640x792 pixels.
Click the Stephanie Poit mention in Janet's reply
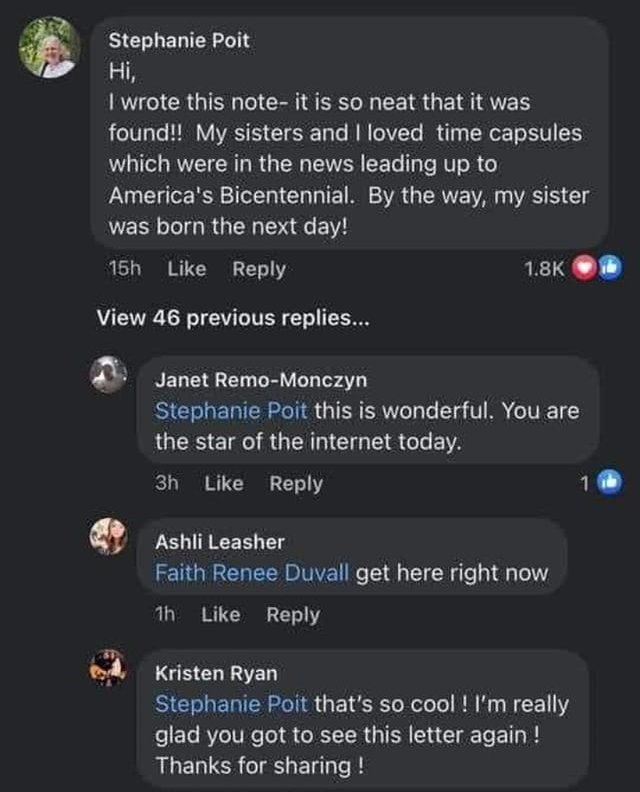231,411
